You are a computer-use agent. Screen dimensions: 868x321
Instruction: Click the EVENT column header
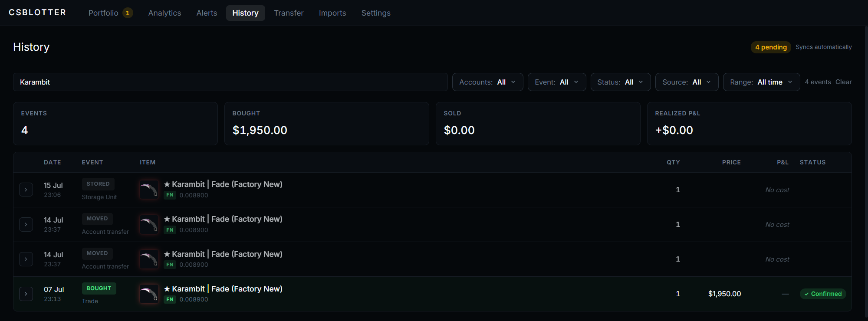(92, 162)
